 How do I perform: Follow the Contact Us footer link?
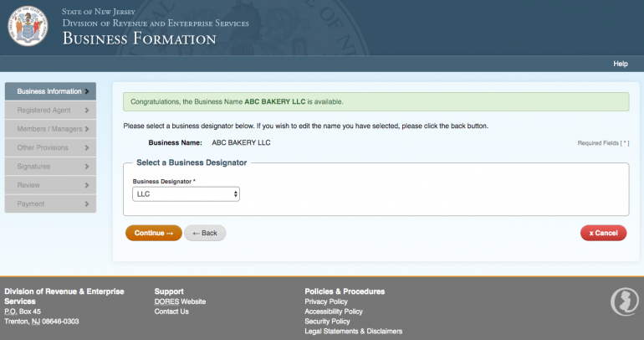point(171,312)
